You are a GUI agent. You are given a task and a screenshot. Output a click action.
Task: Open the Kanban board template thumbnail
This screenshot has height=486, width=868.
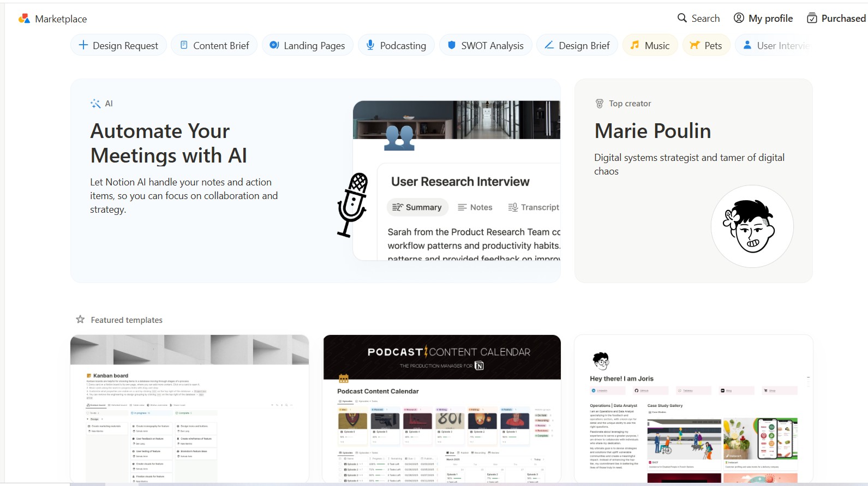[x=189, y=409]
